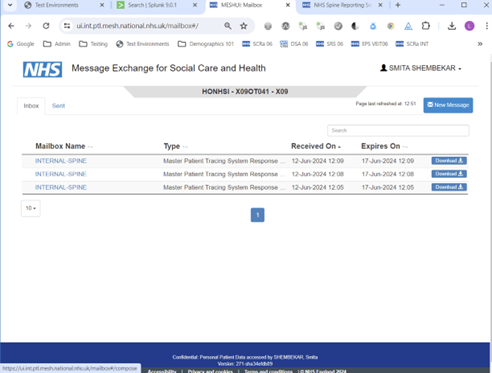Open the SCRa 06 bookmark

click(x=257, y=44)
